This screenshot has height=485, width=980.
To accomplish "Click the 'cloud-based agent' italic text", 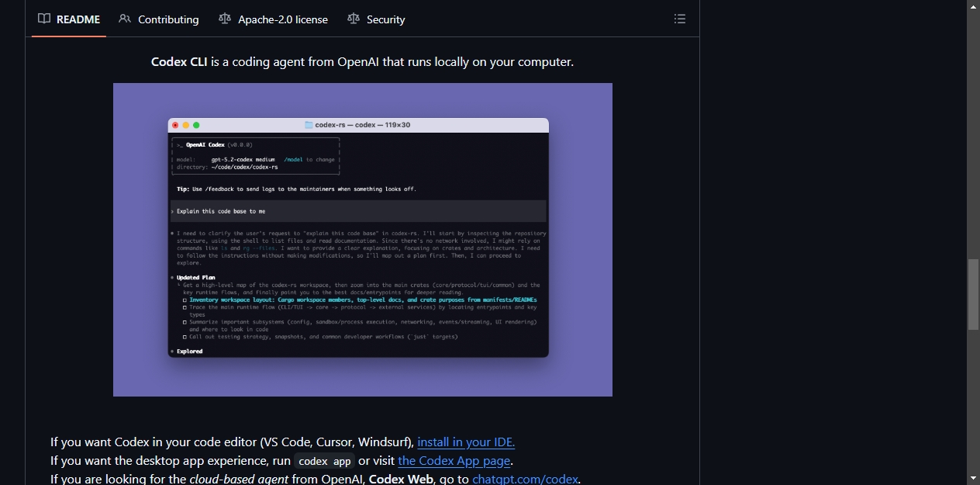I will (x=239, y=479).
